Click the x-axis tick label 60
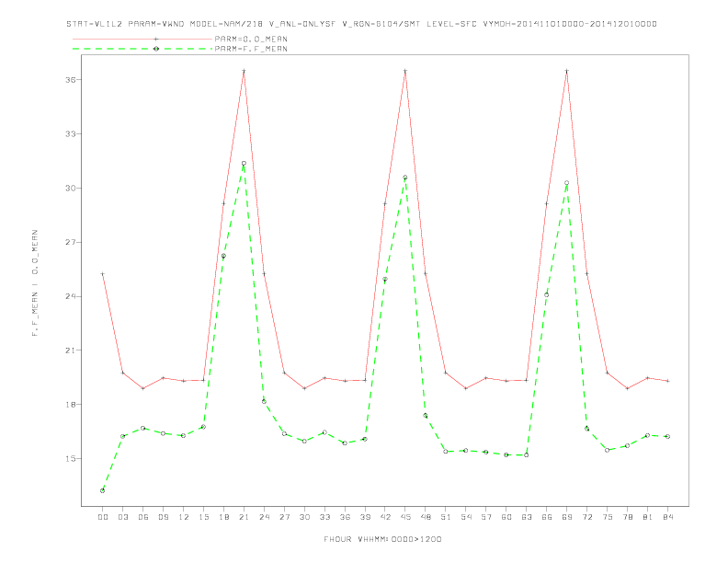This screenshot has width=728, height=563. coord(506,517)
